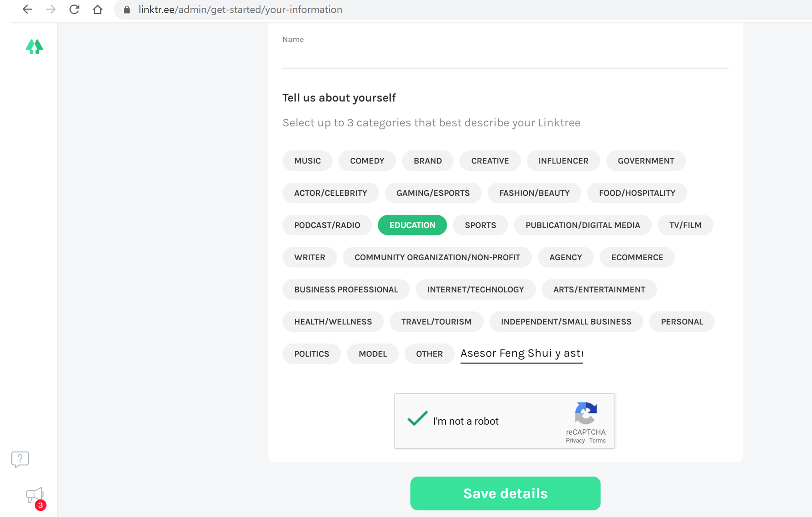Uncheck the I'm not a robot checkbox
The height and width of the screenshot is (517, 812).
[x=417, y=419]
